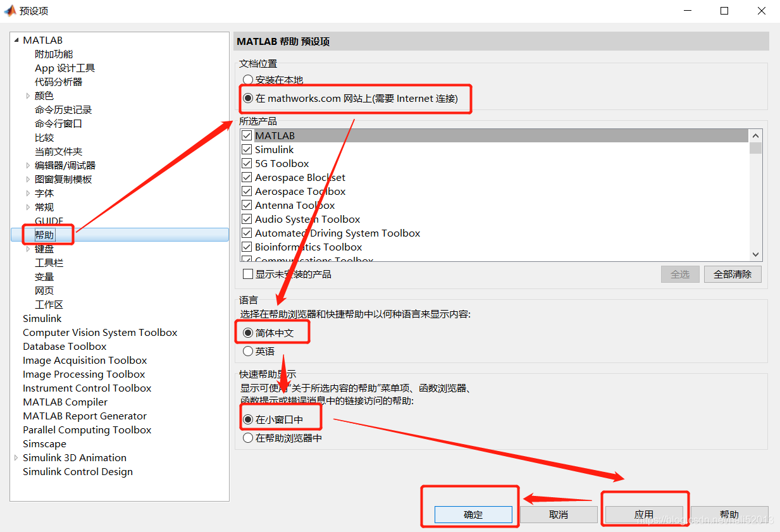
Task: Uncheck Bioinformatics Toolbox checkbox
Action: 247,247
